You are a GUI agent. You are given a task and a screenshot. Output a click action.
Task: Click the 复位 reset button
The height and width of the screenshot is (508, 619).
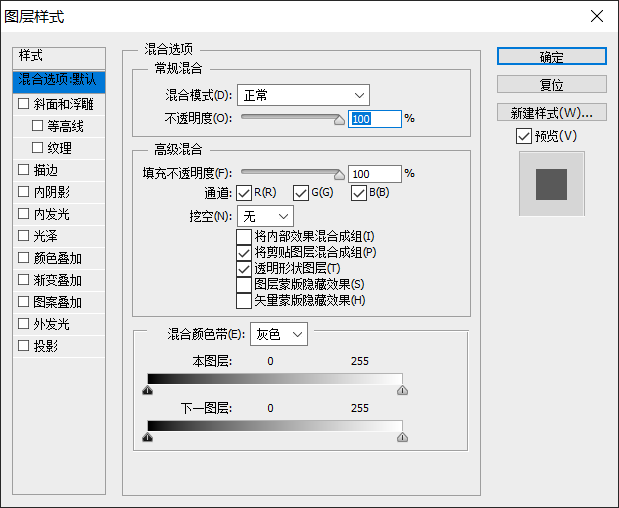[551, 85]
